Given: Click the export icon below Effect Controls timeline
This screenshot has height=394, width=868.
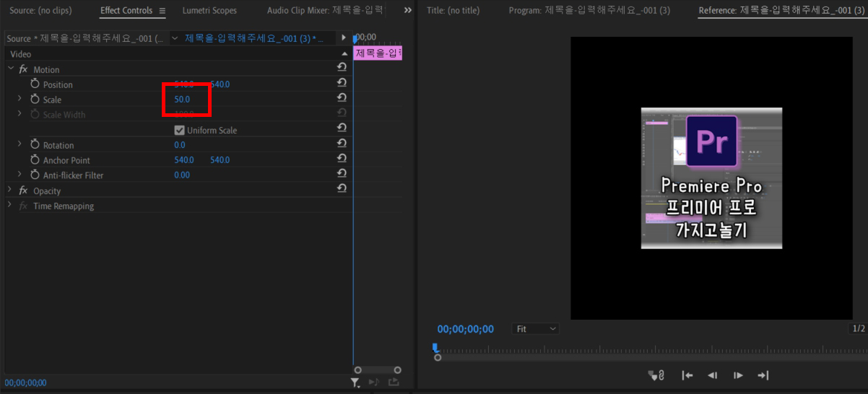Looking at the screenshot, I should [x=394, y=382].
